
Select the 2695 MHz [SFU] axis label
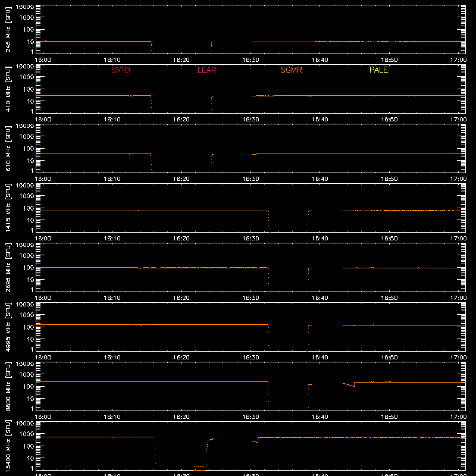click(8, 267)
